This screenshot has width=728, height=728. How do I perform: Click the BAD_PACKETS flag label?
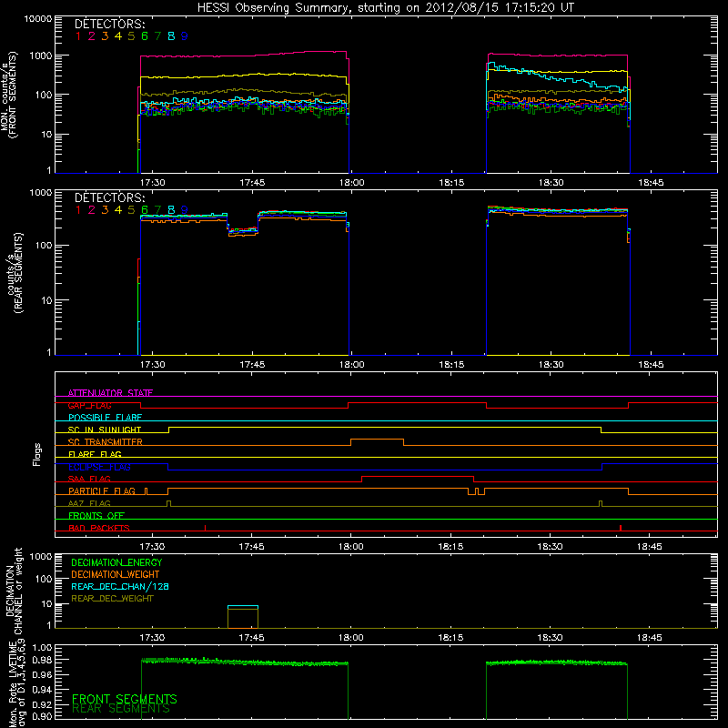tap(99, 528)
